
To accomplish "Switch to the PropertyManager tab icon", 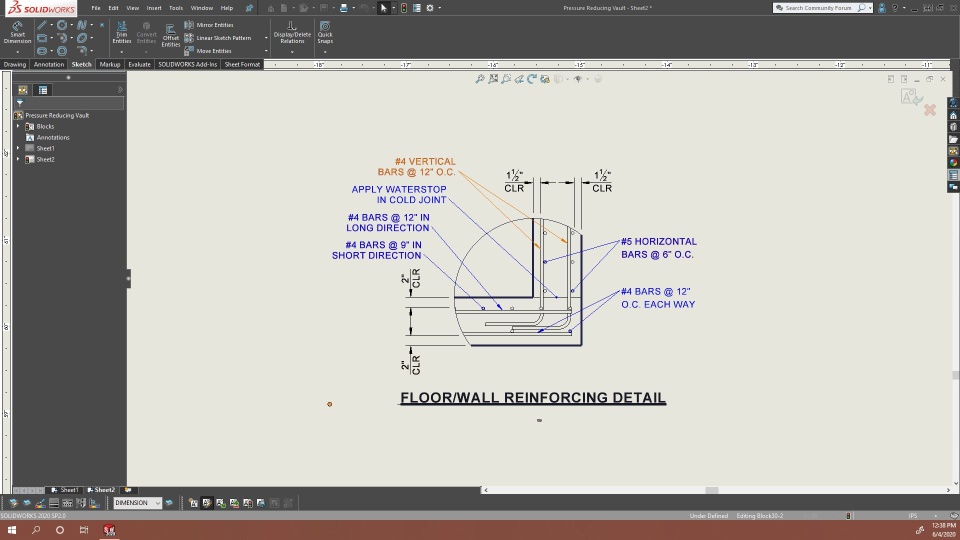I will [43, 90].
